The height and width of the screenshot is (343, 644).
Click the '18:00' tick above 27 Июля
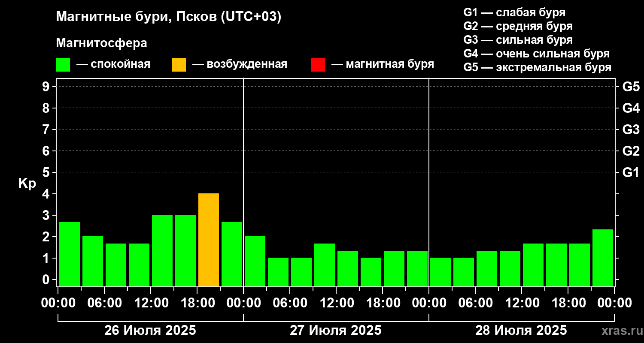pyautogui.click(x=383, y=303)
